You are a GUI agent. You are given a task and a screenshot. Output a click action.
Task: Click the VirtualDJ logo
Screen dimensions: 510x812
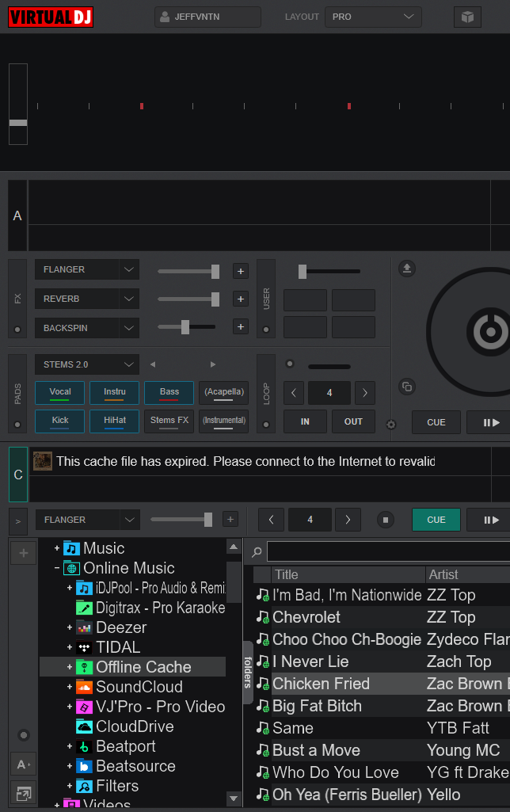pyautogui.click(x=51, y=17)
